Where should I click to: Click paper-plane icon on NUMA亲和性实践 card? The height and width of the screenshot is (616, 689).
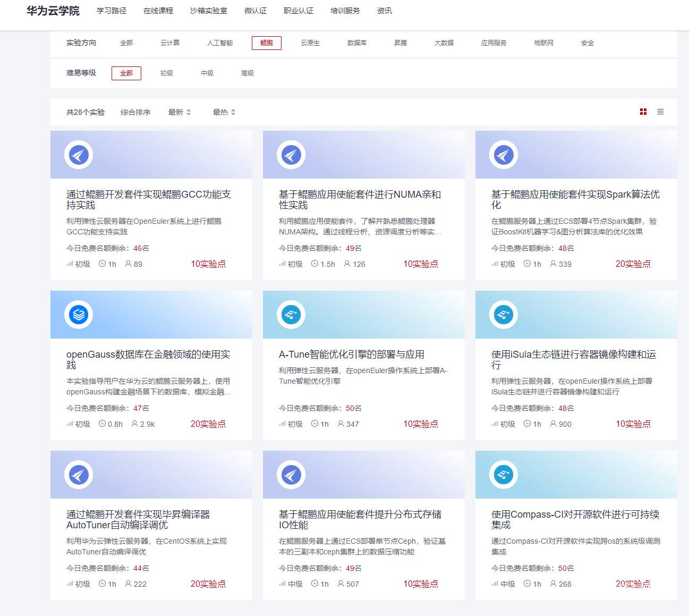tap(291, 155)
